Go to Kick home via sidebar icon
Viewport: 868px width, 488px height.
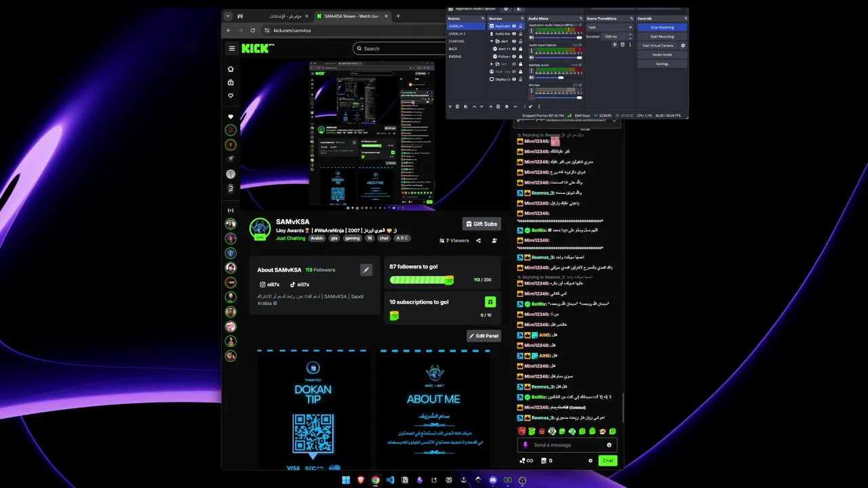click(231, 69)
